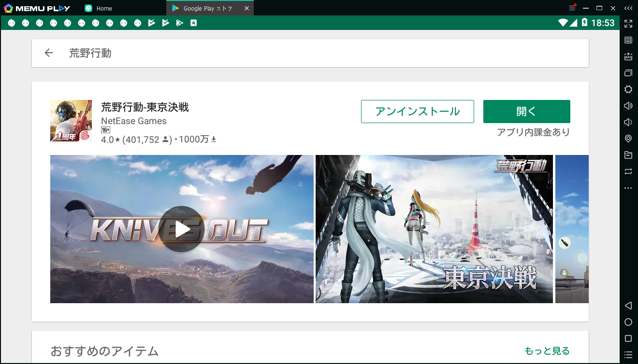638x364 pixels.
Task: Play the Knives Out trailer video
Action: (x=182, y=229)
